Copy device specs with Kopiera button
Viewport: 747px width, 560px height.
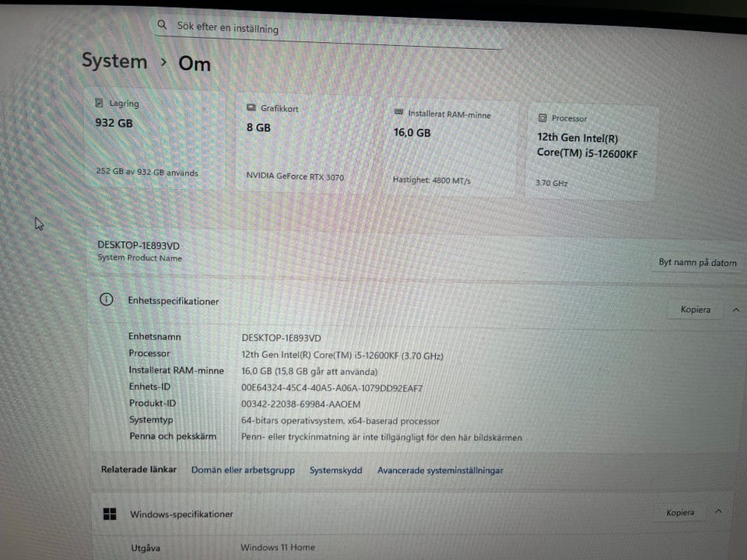[695, 310]
